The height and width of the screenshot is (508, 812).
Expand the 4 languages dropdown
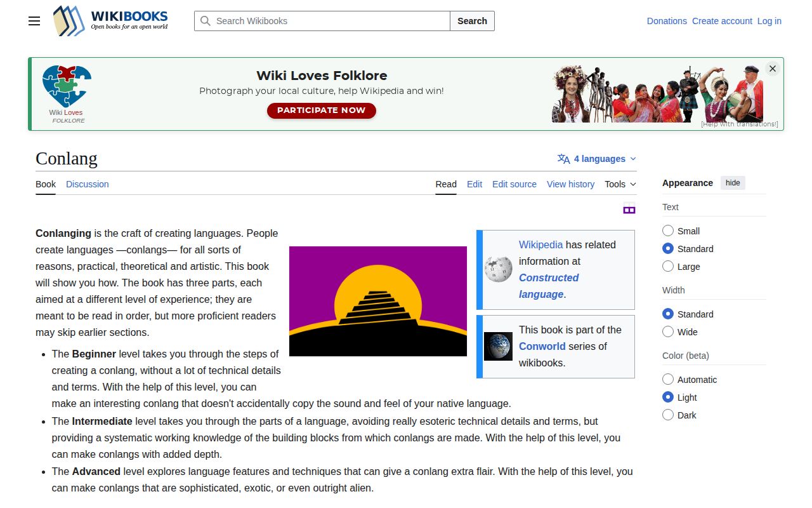tap(596, 159)
